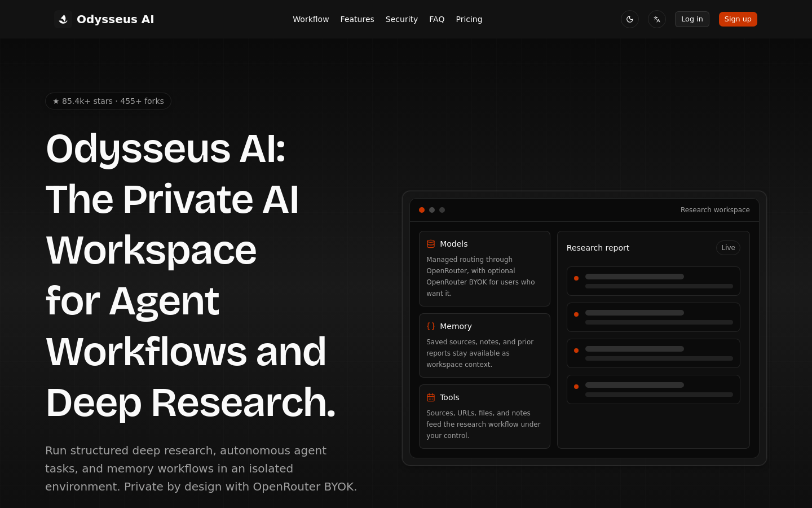Viewport: 812px width, 508px height.
Task: Click the Research report heading
Action: (x=598, y=248)
